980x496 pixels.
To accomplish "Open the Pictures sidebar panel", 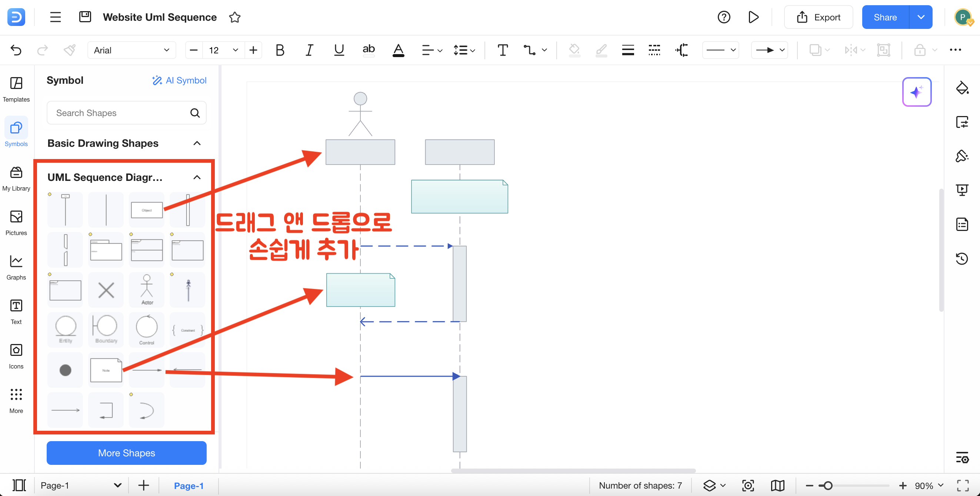I will click(16, 223).
